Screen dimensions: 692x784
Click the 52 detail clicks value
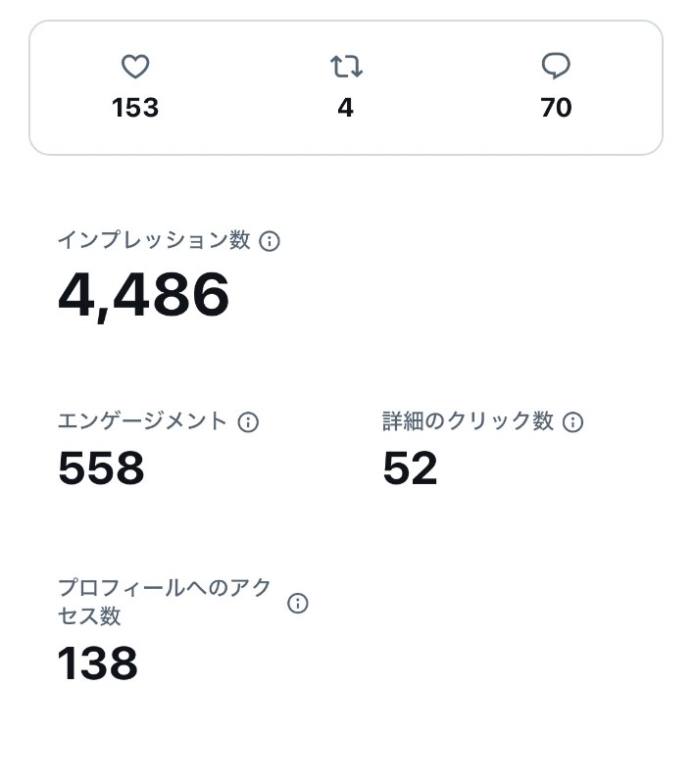[410, 468]
